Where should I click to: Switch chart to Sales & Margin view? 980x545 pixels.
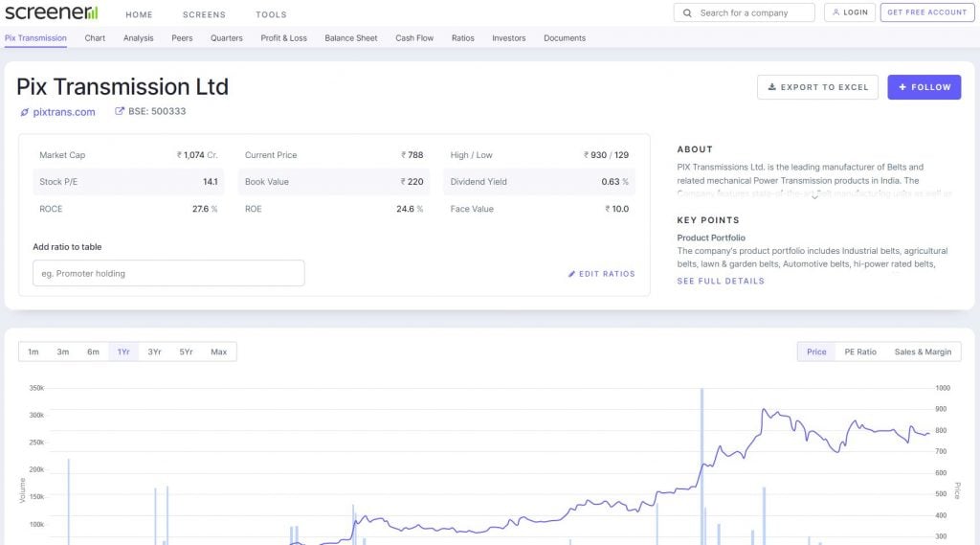(924, 352)
